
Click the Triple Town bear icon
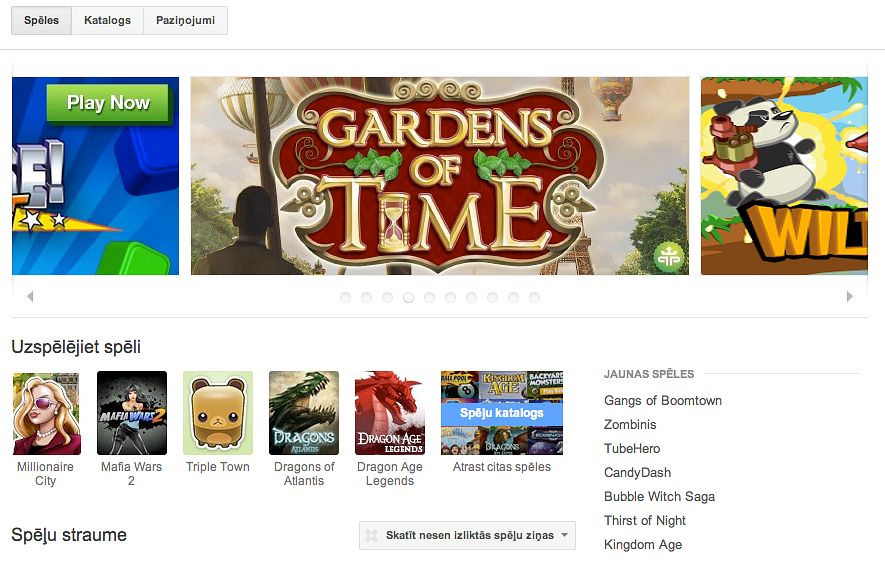tap(218, 413)
